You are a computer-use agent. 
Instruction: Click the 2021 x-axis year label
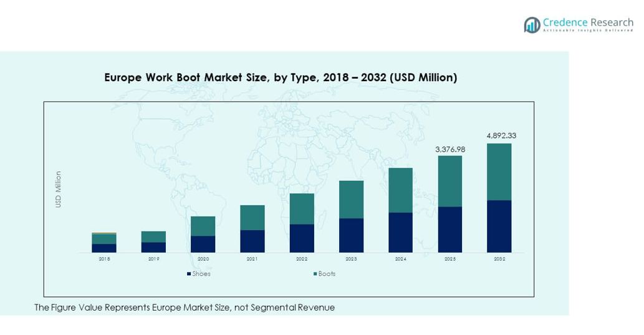[252, 258]
